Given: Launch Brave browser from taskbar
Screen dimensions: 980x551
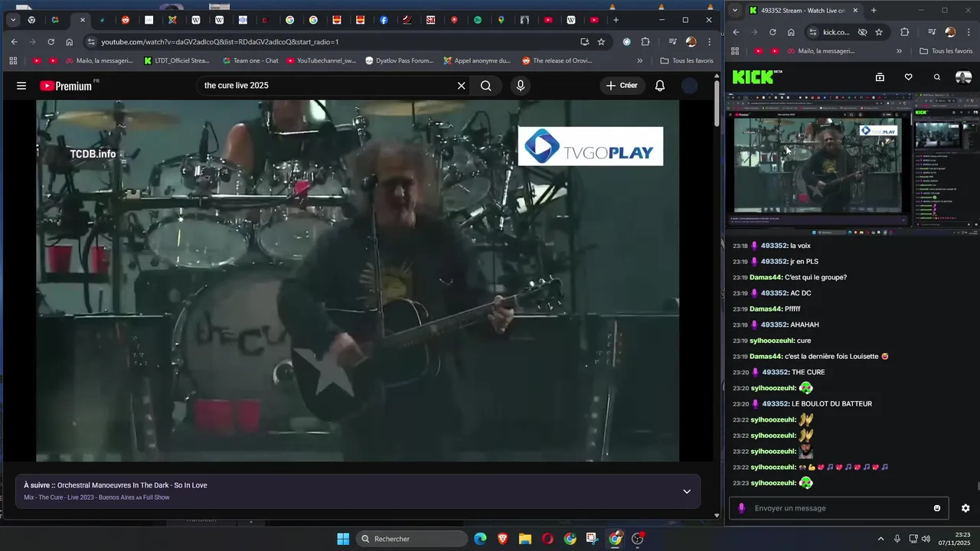Looking at the screenshot, I should pos(502,539).
